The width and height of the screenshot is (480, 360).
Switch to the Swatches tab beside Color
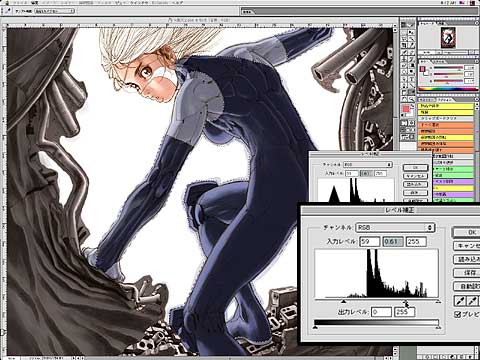439,62
